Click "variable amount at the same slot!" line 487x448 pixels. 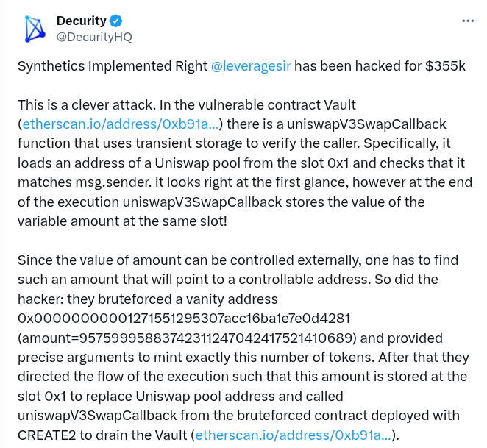[122, 221]
